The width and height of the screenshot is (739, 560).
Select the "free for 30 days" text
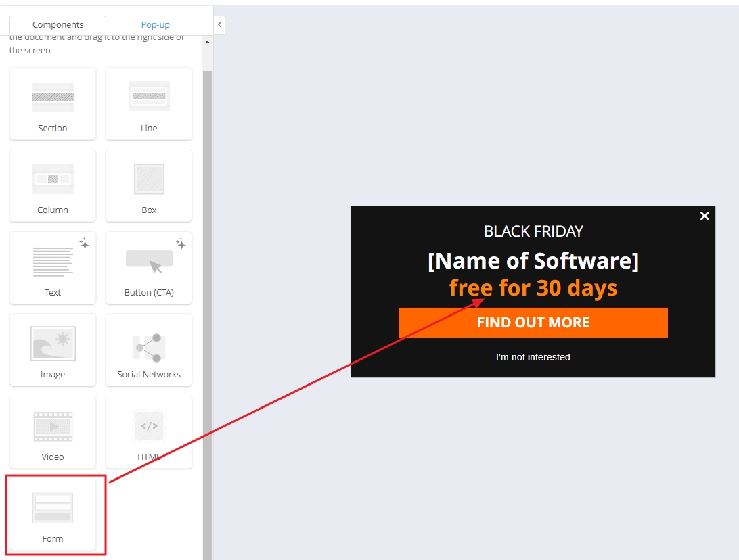pos(533,287)
